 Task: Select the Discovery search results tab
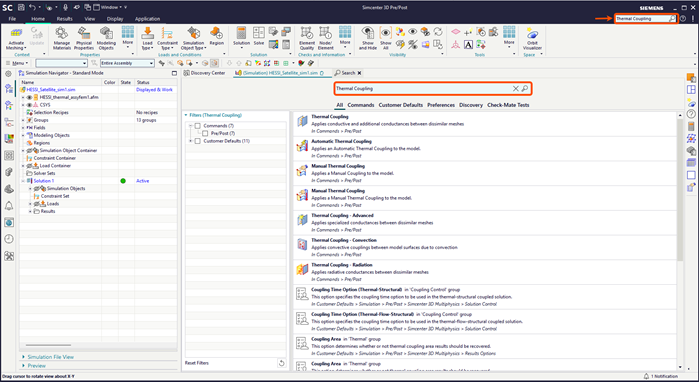(471, 105)
